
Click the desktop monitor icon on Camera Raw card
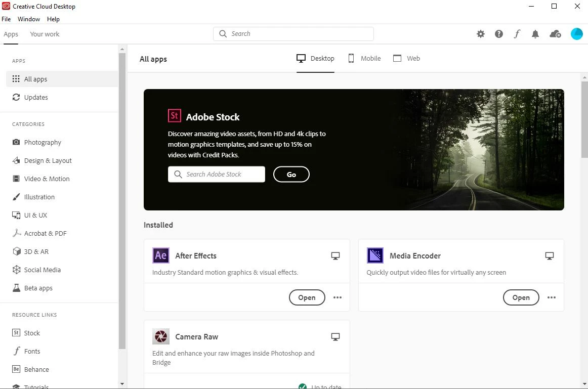[335, 337]
